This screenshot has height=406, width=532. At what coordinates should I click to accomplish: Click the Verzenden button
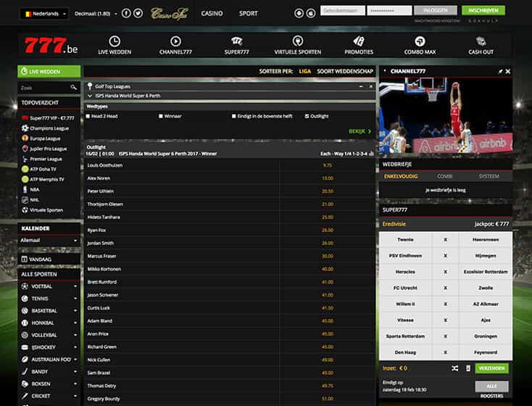tap(491, 368)
